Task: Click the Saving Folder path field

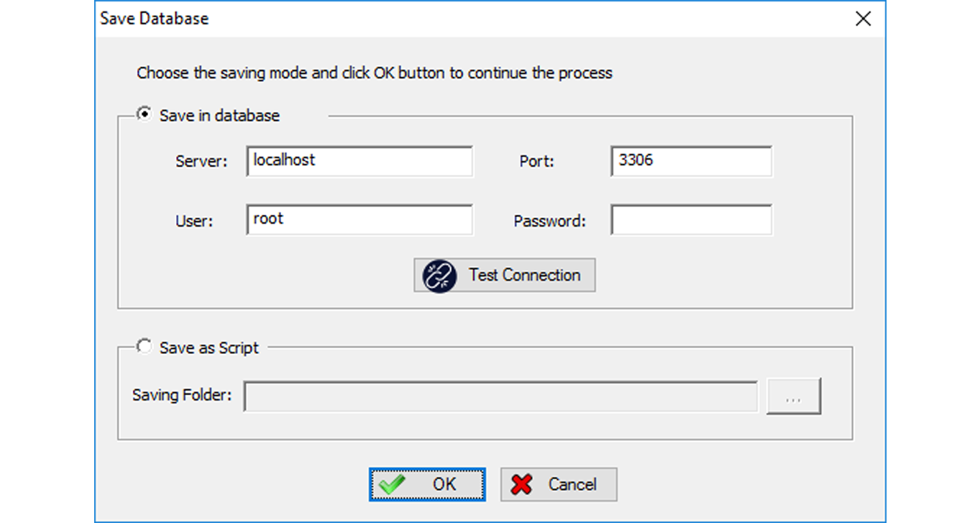Action: click(500, 396)
